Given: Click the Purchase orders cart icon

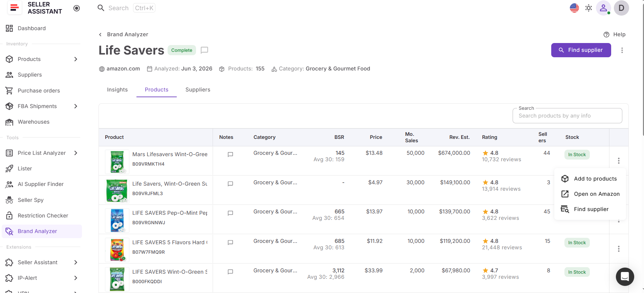Looking at the screenshot, I should [x=9, y=91].
